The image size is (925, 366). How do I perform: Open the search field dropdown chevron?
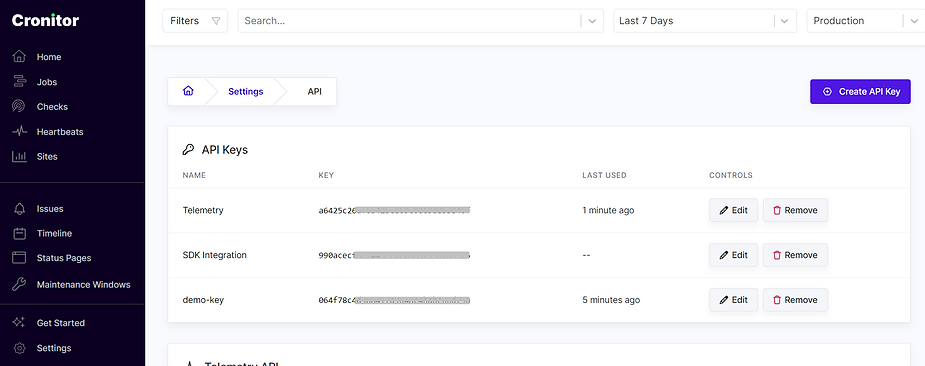[x=592, y=21]
